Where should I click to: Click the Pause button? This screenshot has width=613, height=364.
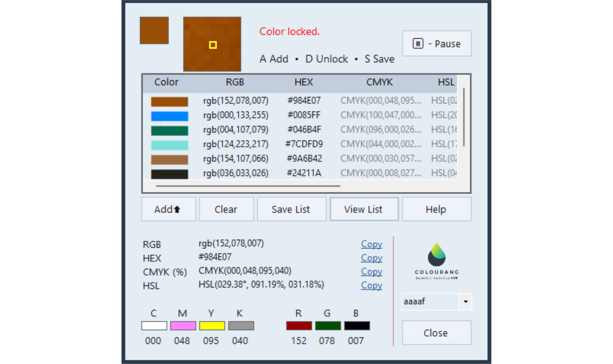(x=436, y=44)
